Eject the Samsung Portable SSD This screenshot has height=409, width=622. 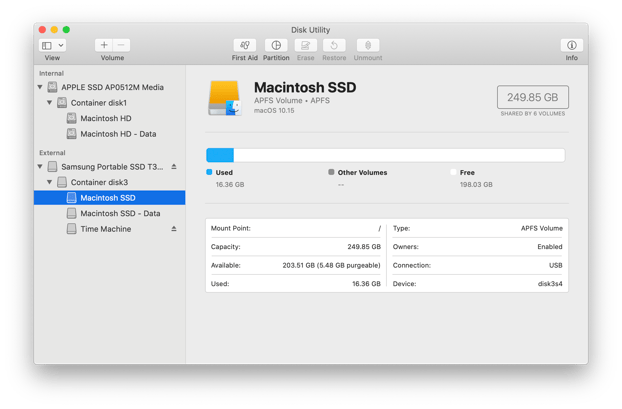[x=174, y=167]
